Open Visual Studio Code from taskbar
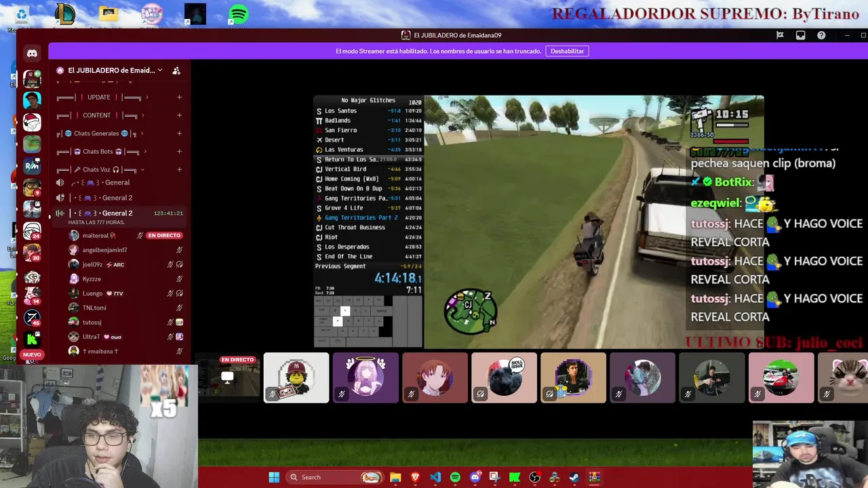The width and height of the screenshot is (868, 488). tap(435, 477)
